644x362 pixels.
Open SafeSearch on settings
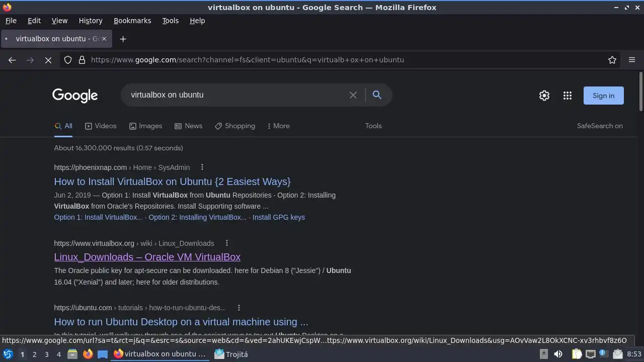point(600,126)
